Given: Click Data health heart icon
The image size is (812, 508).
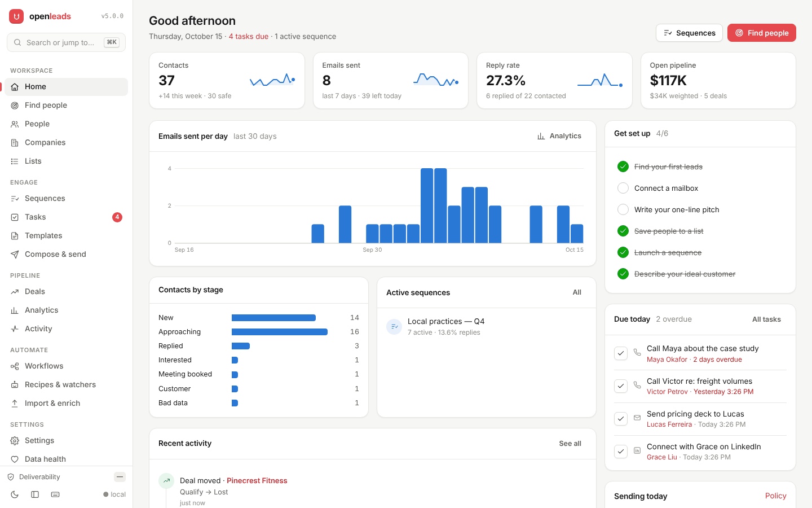Looking at the screenshot, I should (15, 459).
